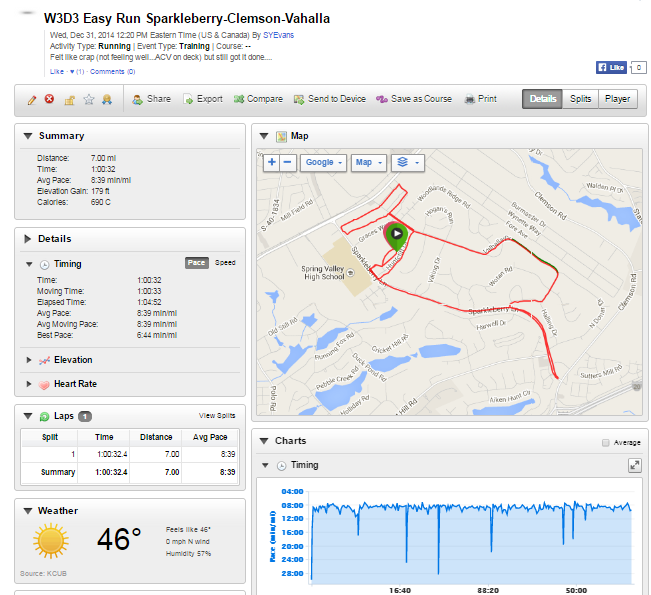Open the Google map provider dropdown
Screen dimensions: 651x595
(323, 162)
